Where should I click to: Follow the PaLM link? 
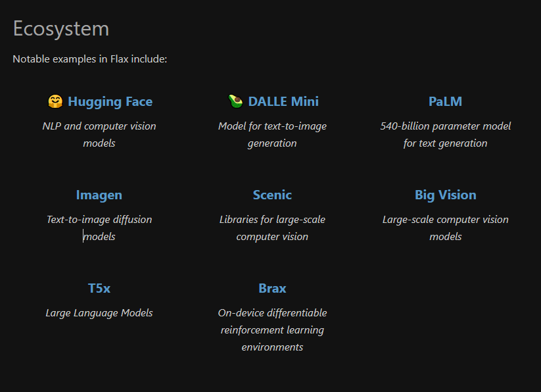coord(445,101)
